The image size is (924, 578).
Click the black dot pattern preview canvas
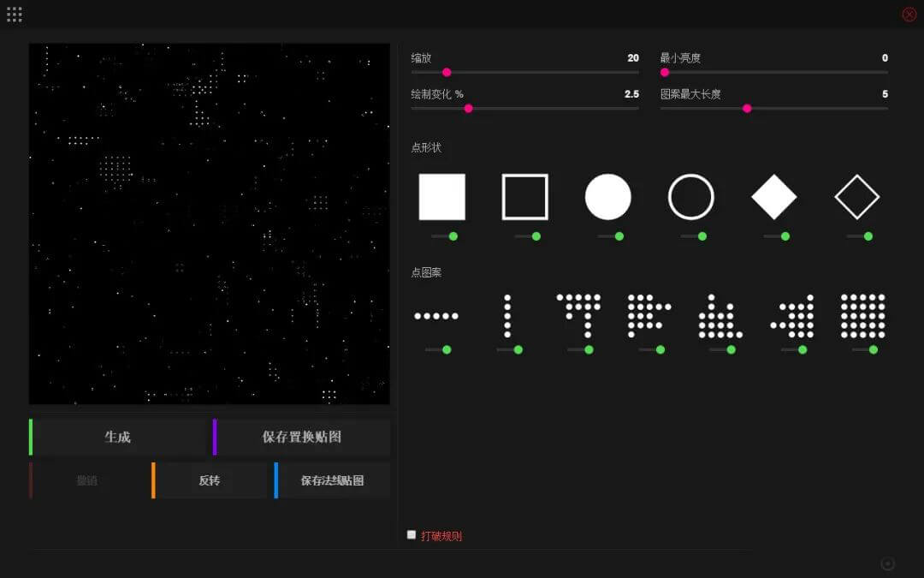pyautogui.click(x=209, y=223)
